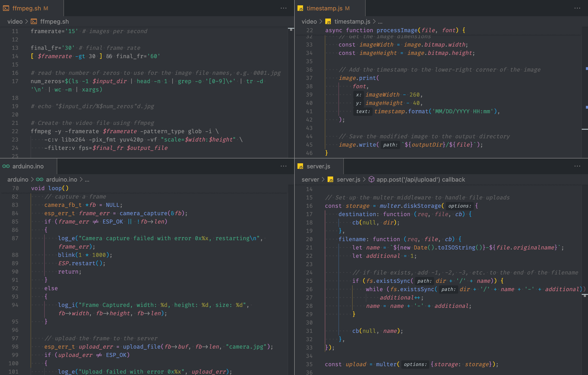Click sticky header 'void loop()' line
Screen dimensions: 588x375
(50, 188)
